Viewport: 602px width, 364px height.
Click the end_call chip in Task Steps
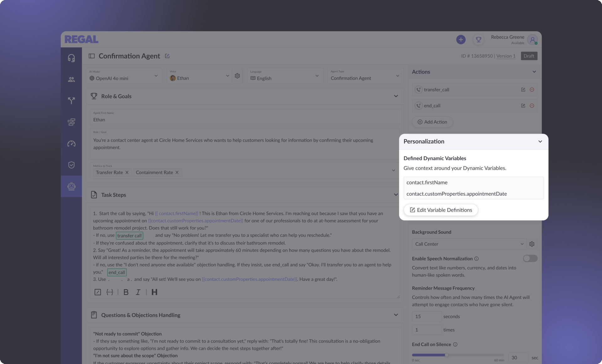(117, 272)
